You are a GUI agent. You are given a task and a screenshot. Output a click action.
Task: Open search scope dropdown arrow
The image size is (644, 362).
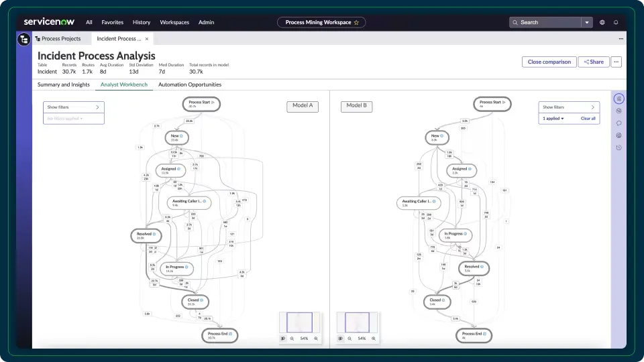tap(587, 23)
